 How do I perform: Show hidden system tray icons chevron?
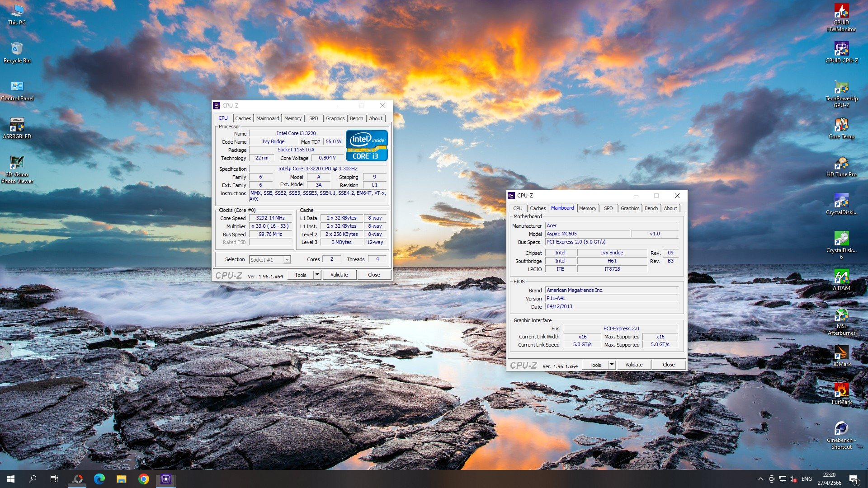coord(760,479)
